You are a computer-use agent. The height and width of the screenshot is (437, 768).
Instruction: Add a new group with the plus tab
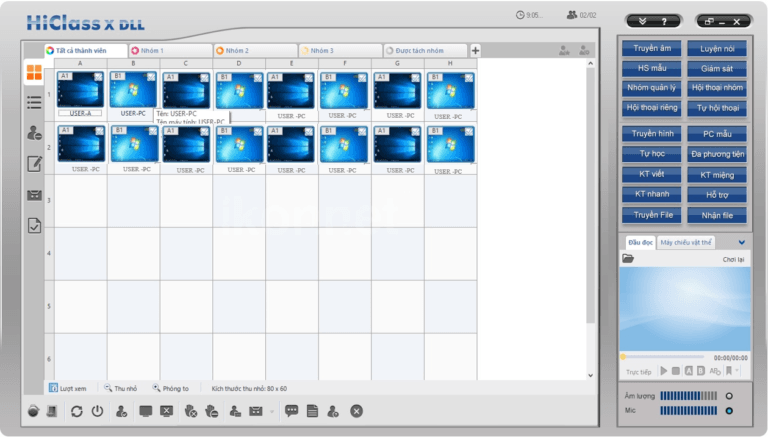475,50
